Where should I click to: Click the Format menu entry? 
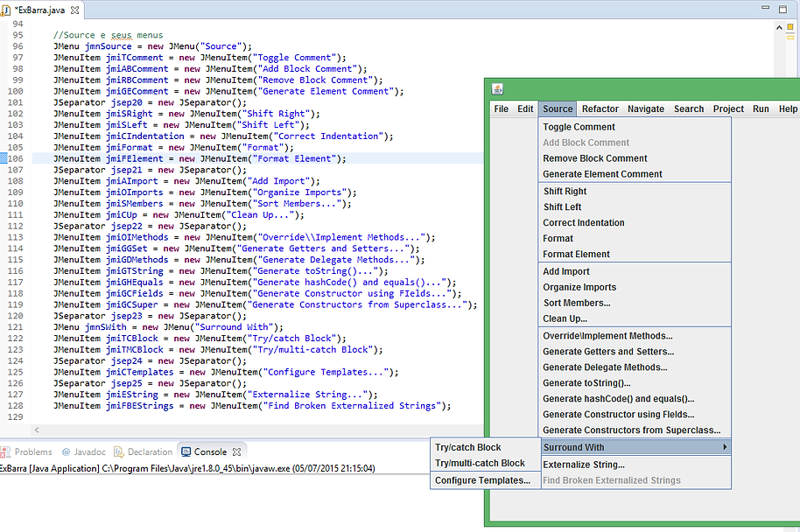[x=635, y=239]
